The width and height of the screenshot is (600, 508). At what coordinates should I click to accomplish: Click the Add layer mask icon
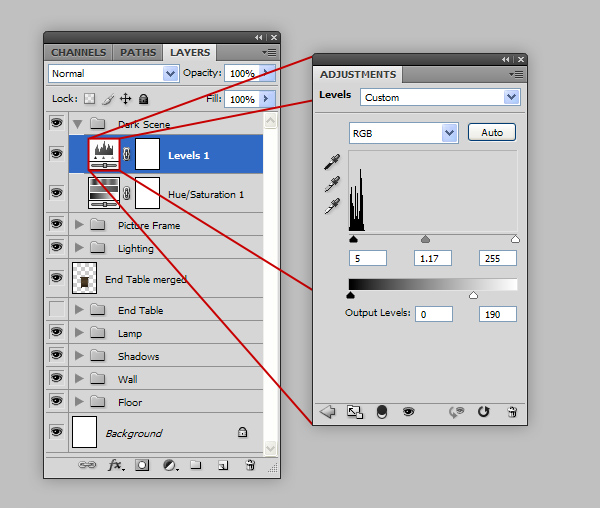142,465
